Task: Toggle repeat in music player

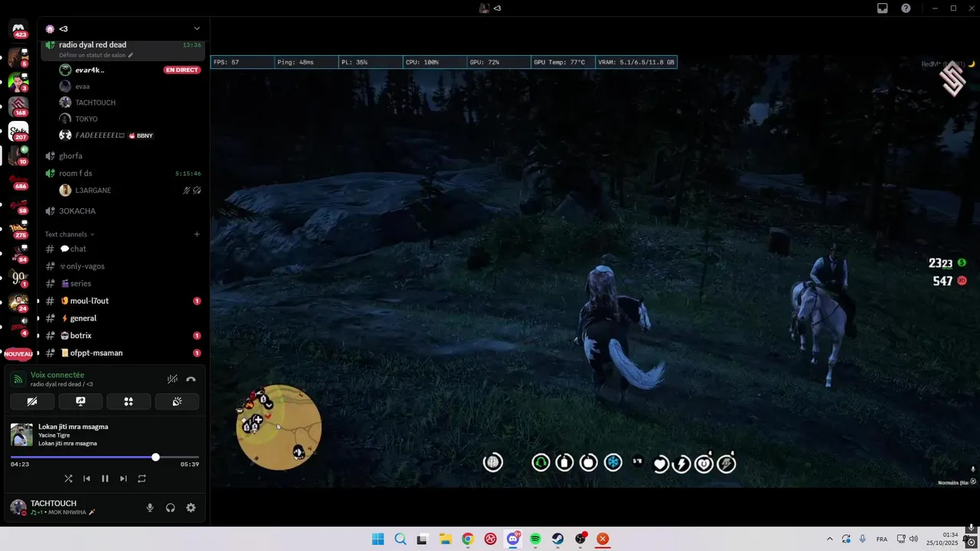Action: pos(142,478)
